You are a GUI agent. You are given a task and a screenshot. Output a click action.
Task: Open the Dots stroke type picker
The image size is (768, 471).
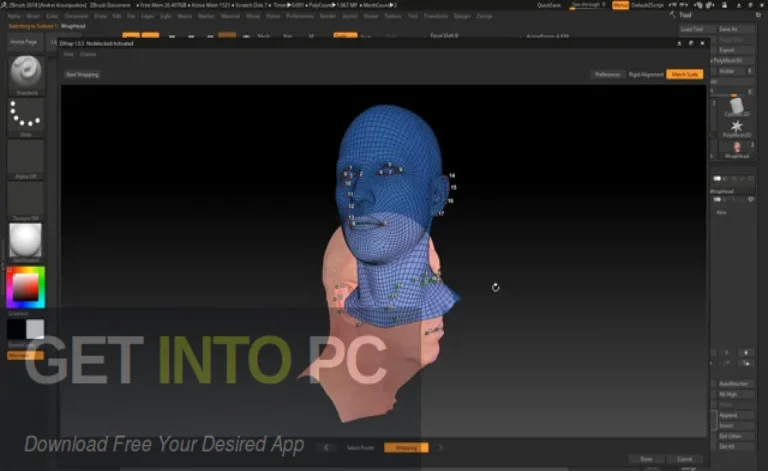26,118
